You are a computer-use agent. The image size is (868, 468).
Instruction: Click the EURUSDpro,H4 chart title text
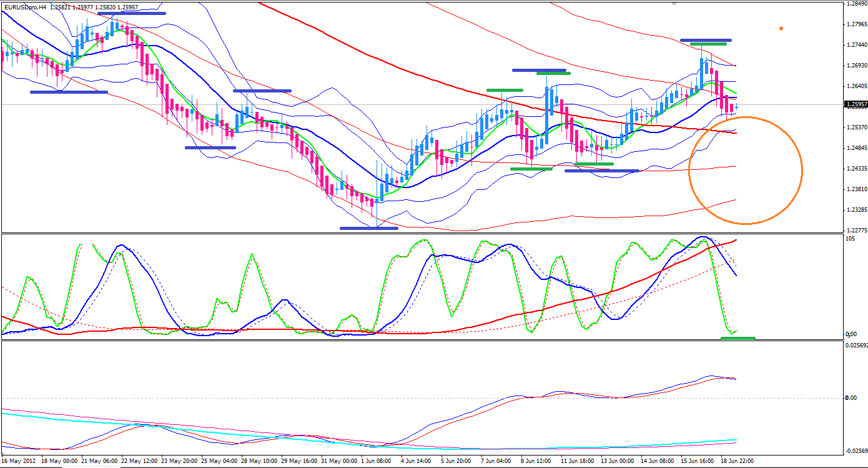pyautogui.click(x=24, y=7)
